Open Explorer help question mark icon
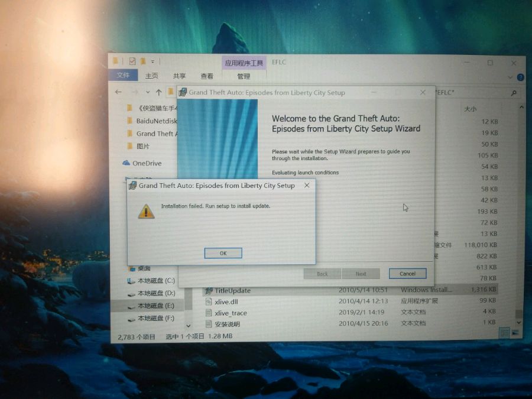The height and width of the screenshot is (399, 532). (520, 77)
